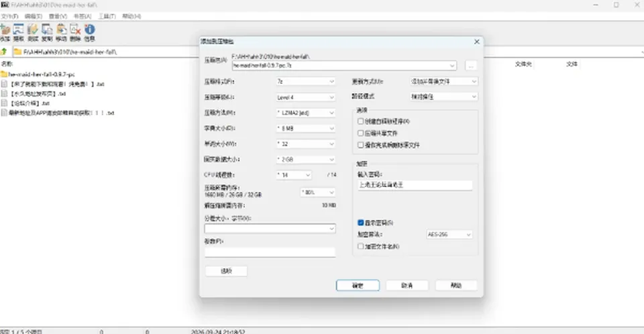Click the OK (确定) button in dialog
The width and height of the screenshot is (644, 334).
pos(358,286)
